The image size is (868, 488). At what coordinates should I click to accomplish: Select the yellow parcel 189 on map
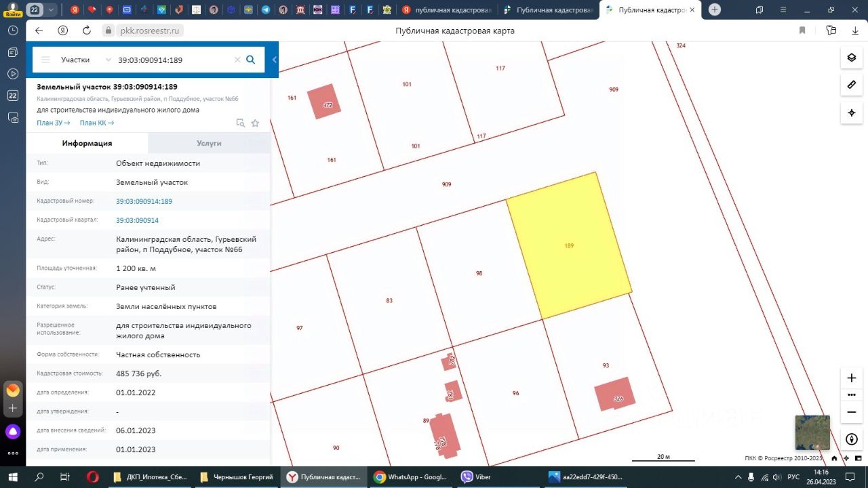point(570,245)
